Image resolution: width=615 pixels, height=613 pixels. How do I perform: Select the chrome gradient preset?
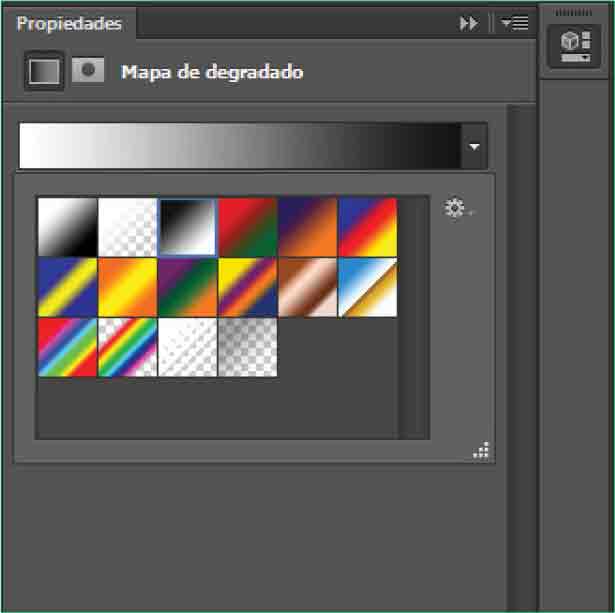367,287
